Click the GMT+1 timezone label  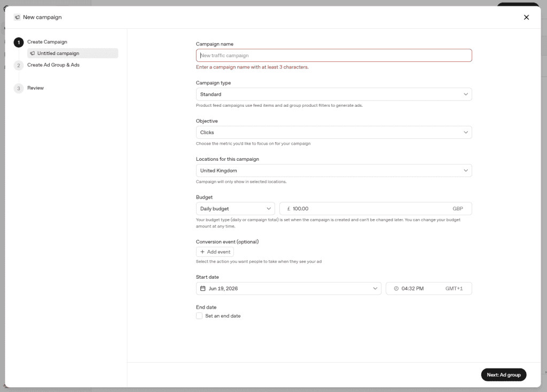pos(454,288)
